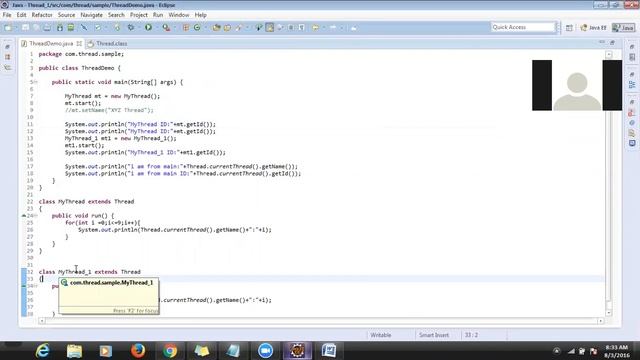
Task: Switch to the Java EE perspective
Action: tap(593, 28)
